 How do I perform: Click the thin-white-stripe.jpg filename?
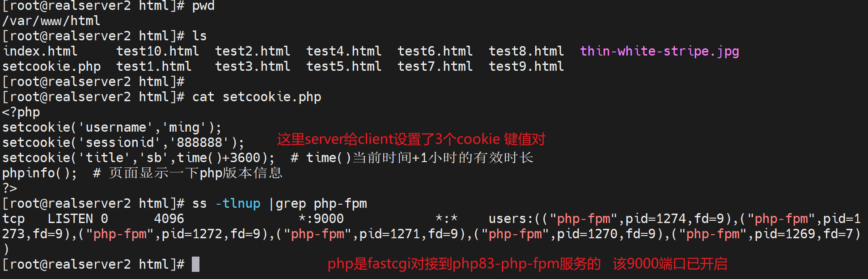coord(659,51)
